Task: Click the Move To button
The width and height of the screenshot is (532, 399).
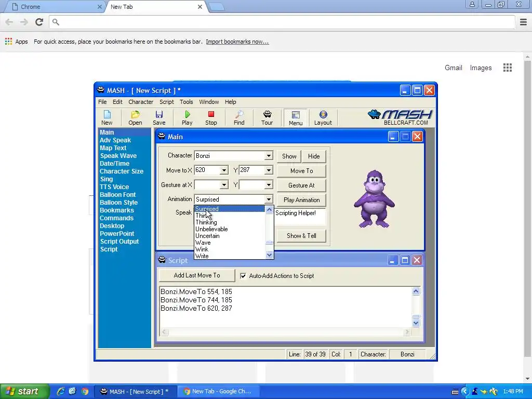Action: click(302, 171)
